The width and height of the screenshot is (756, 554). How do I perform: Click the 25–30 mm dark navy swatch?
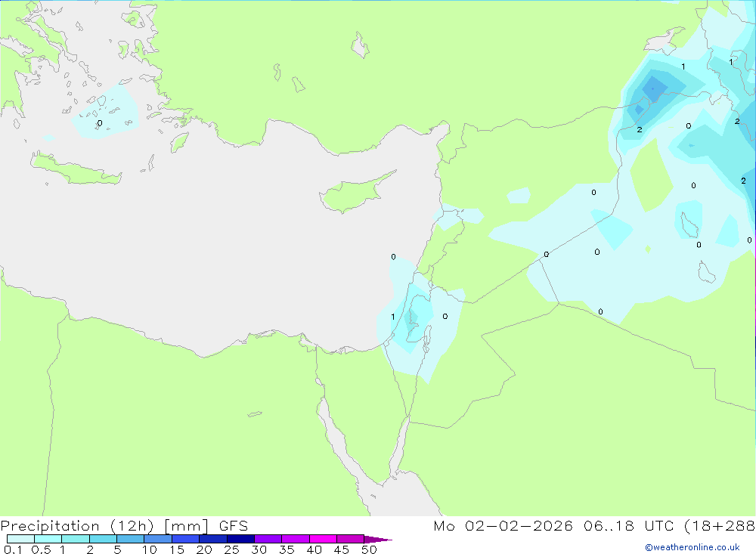240,539
